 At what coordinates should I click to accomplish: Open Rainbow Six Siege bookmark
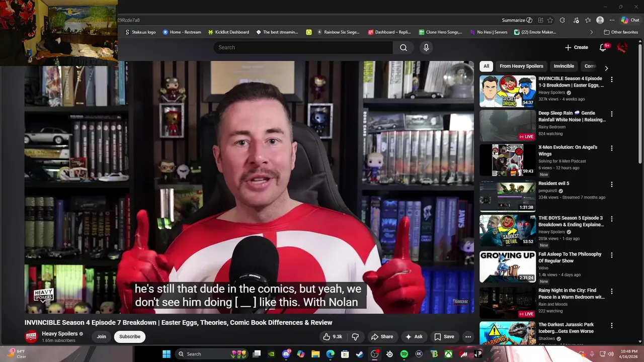click(x=340, y=32)
